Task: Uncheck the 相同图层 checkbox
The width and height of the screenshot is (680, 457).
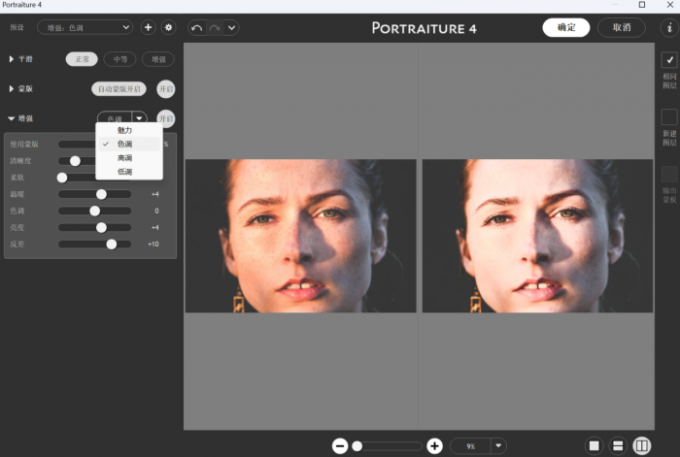Action: [669, 60]
